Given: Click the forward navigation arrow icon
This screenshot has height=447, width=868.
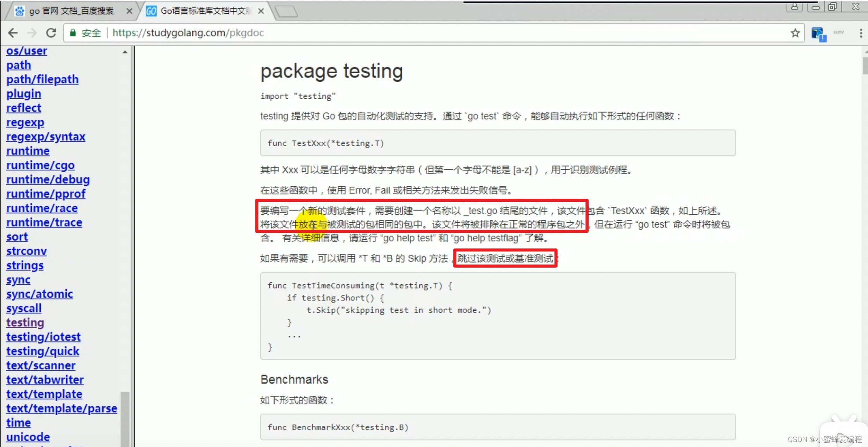Looking at the screenshot, I should [x=31, y=33].
